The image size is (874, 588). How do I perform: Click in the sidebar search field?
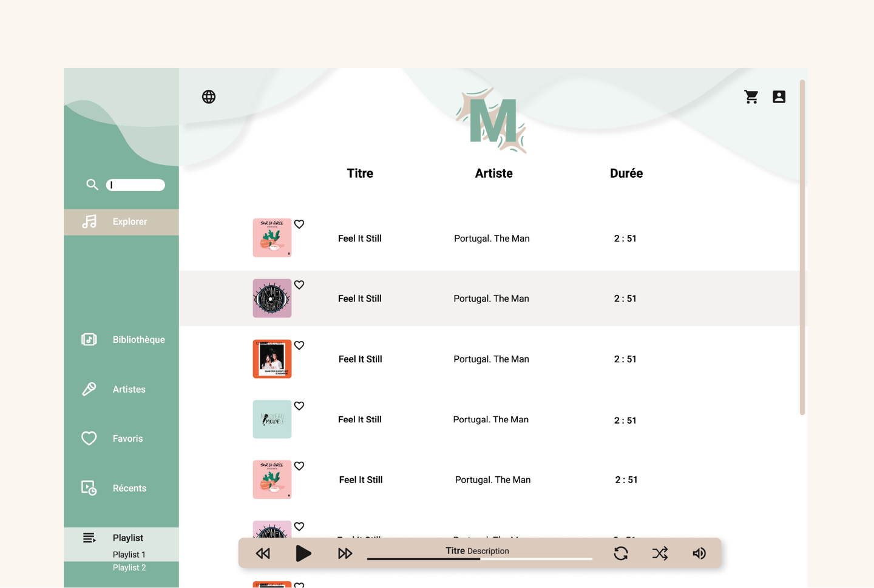click(x=135, y=184)
